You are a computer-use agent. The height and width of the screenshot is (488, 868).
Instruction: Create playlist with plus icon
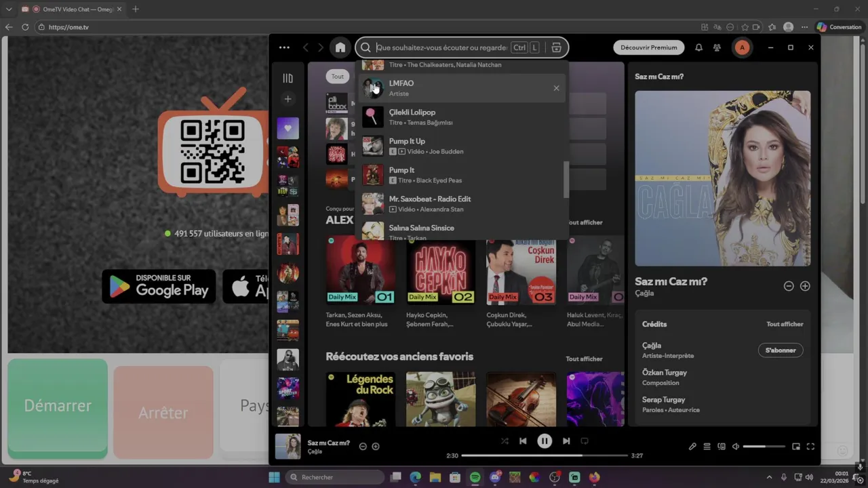pos(288,99)
